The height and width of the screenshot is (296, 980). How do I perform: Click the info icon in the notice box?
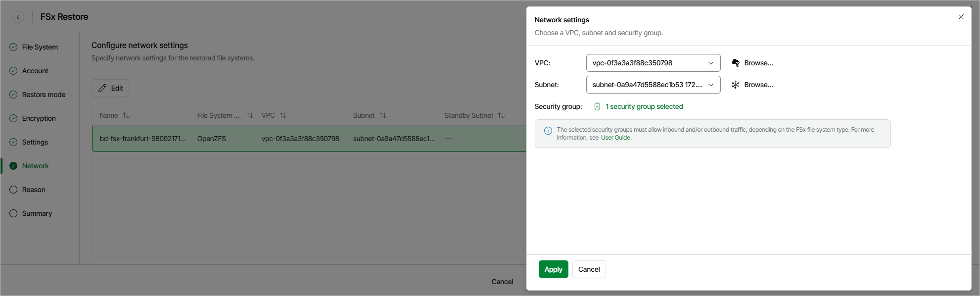pyautogui.click(x=548, y=131)
